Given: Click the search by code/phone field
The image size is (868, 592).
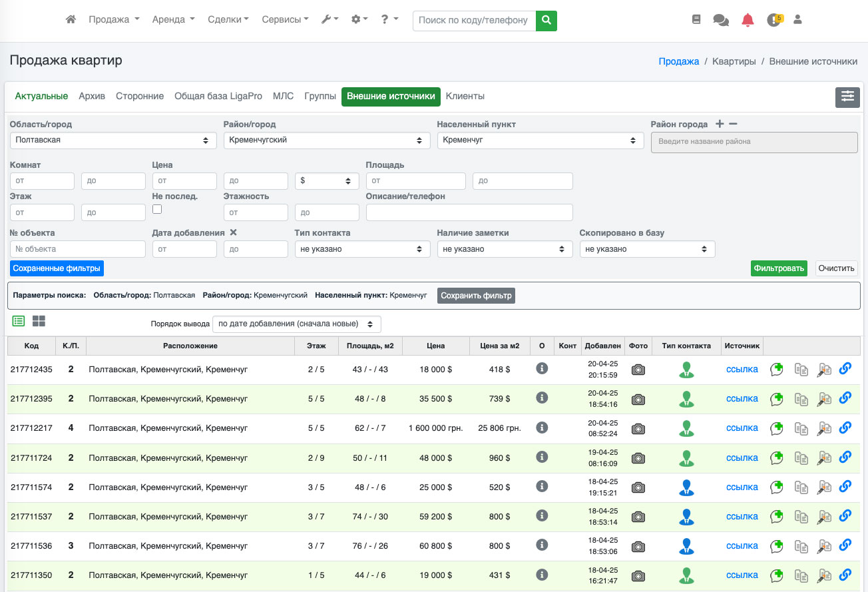Looking at the screenshot, I should (x=474, y=21).
